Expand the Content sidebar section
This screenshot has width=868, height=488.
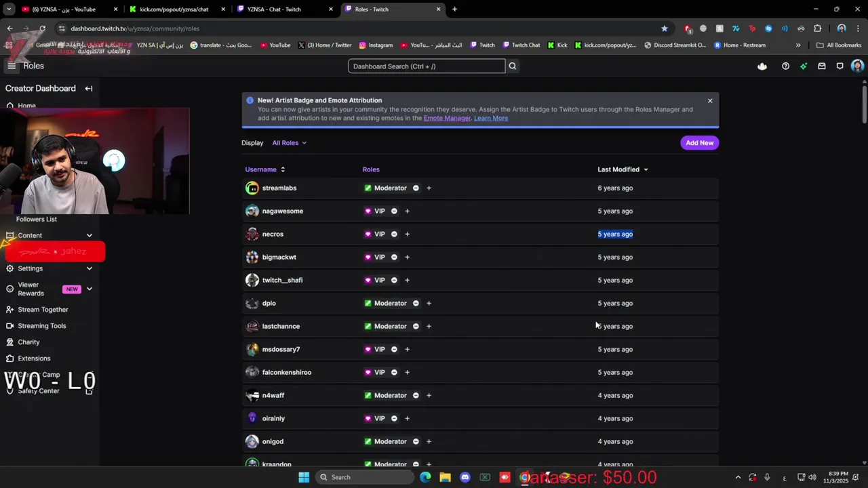click(x=89, y=235)
